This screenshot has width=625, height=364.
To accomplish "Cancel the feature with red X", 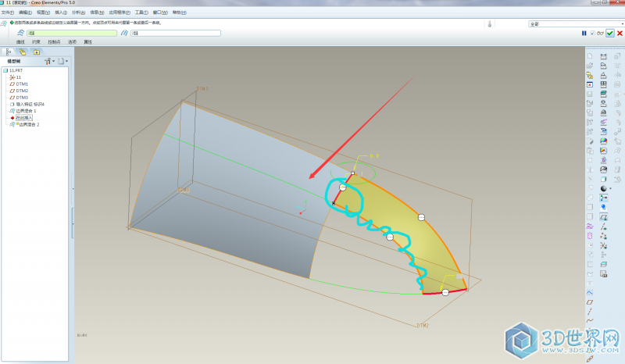I will tap(620, 33).
